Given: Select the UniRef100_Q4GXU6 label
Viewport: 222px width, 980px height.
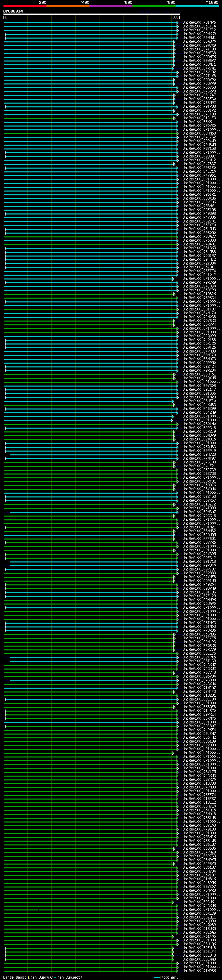Looking at the screenshot, I should 199,906.
